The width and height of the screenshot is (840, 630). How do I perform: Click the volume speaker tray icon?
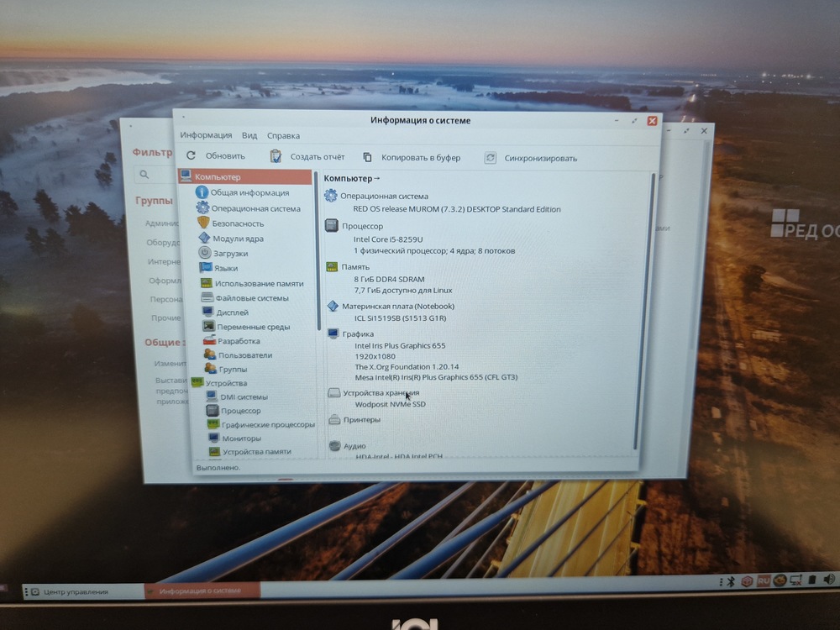pos(829,579)
